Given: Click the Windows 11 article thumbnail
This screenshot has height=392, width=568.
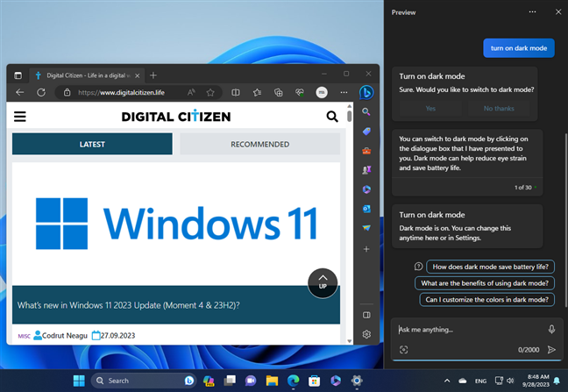Looking at the screenshot, I should [176, 224].
